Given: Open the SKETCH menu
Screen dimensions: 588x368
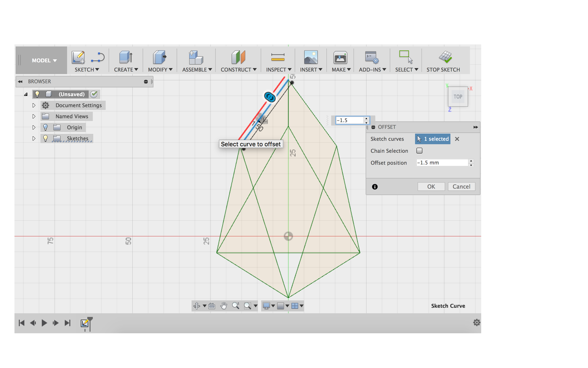Looking at the screenshot, I should coord(87,70).
